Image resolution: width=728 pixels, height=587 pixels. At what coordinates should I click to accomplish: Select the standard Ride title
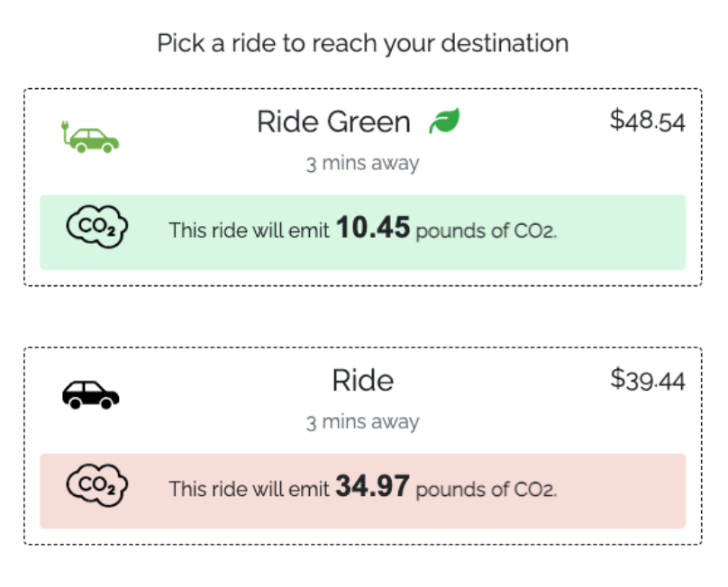pyautogui.click(x=363, y=380)
